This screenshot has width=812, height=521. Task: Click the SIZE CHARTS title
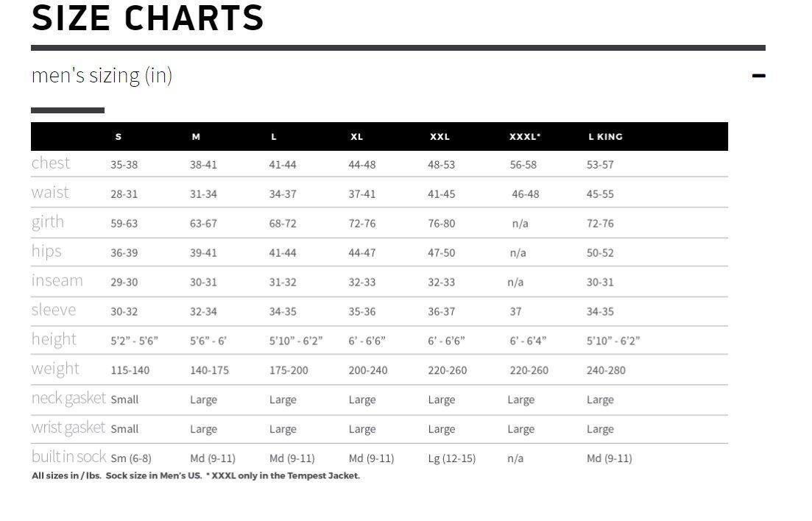(x=147, y=18)
